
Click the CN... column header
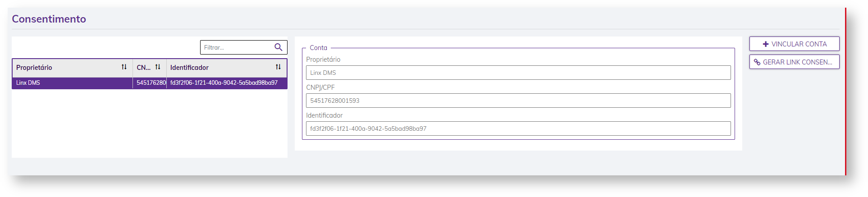(x=143, y=68)
